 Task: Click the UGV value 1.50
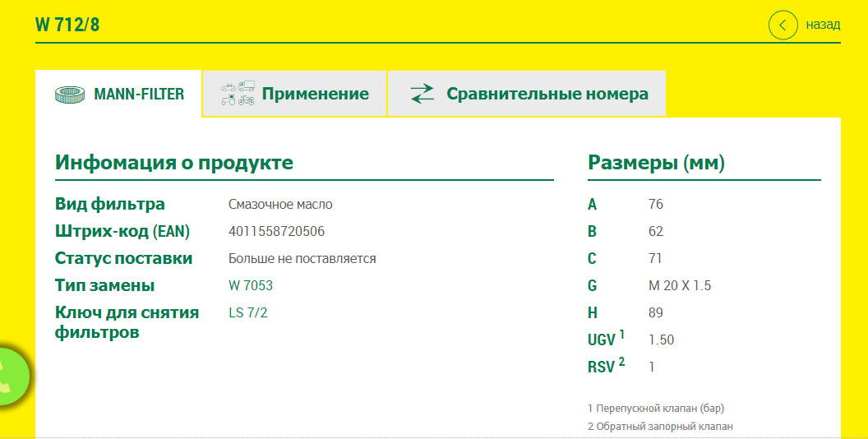coord(662,340)
